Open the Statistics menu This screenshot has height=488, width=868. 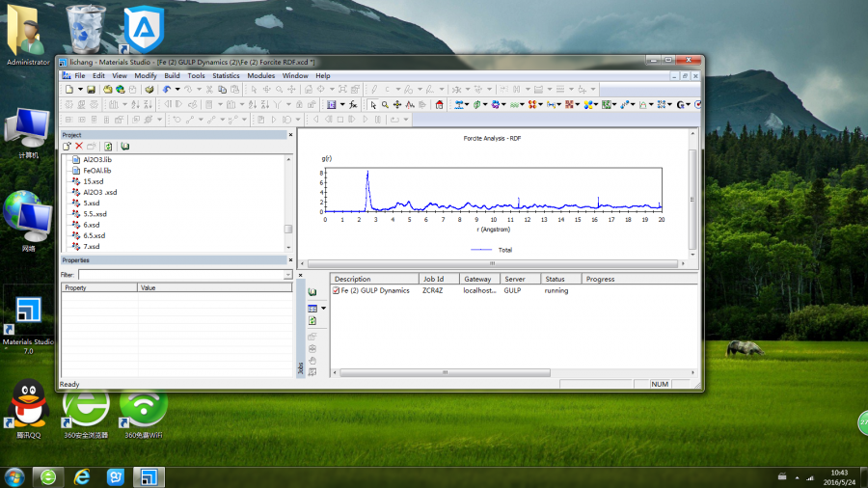(226, 75)
